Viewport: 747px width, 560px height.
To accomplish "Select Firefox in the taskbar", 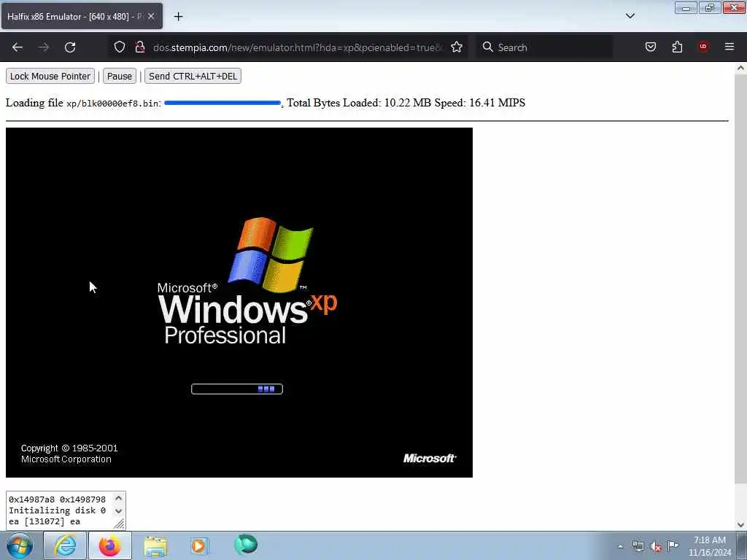I will [110, 545].
